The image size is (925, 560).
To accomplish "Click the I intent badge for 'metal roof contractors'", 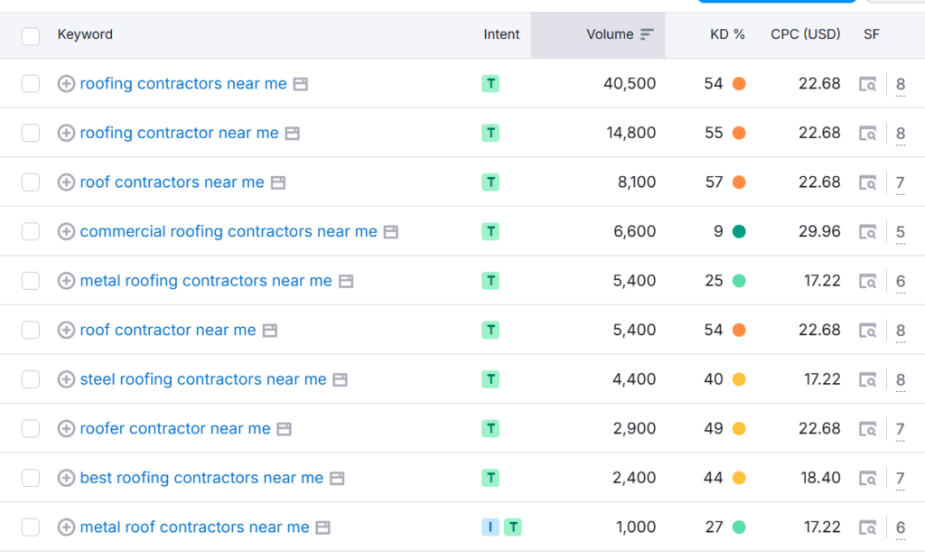I will click(x=491, y=527).
